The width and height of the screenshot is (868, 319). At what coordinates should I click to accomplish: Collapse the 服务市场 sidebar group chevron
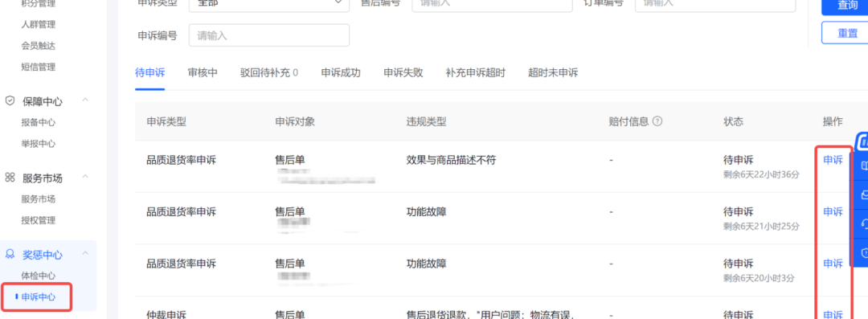(x=85, y=176)
